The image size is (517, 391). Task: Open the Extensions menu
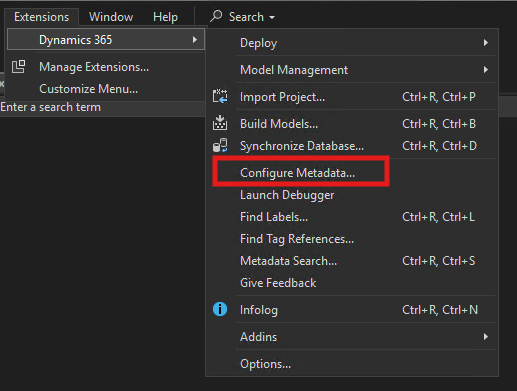coord(41,17)
